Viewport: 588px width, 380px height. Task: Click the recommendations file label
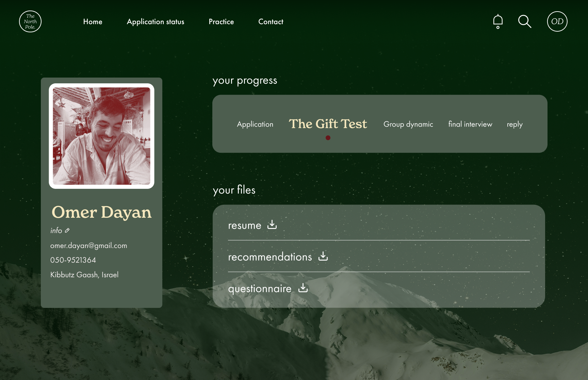click(x=270, y=257)
